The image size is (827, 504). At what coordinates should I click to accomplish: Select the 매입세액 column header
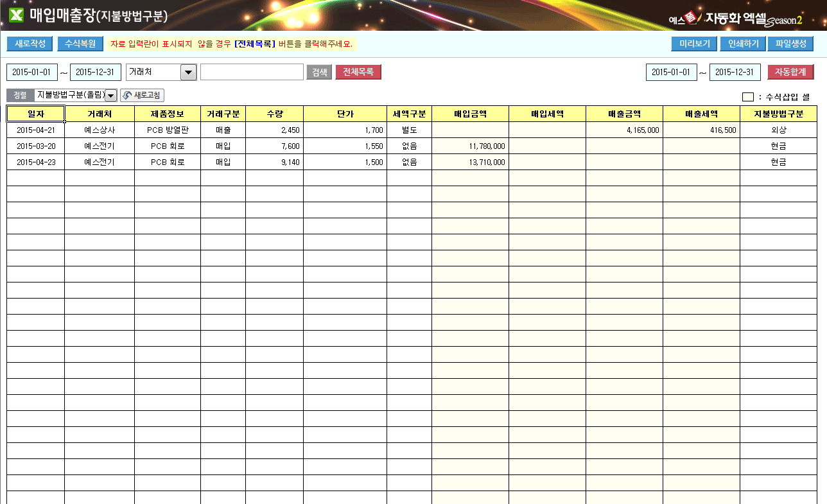[x=548, y=114]
